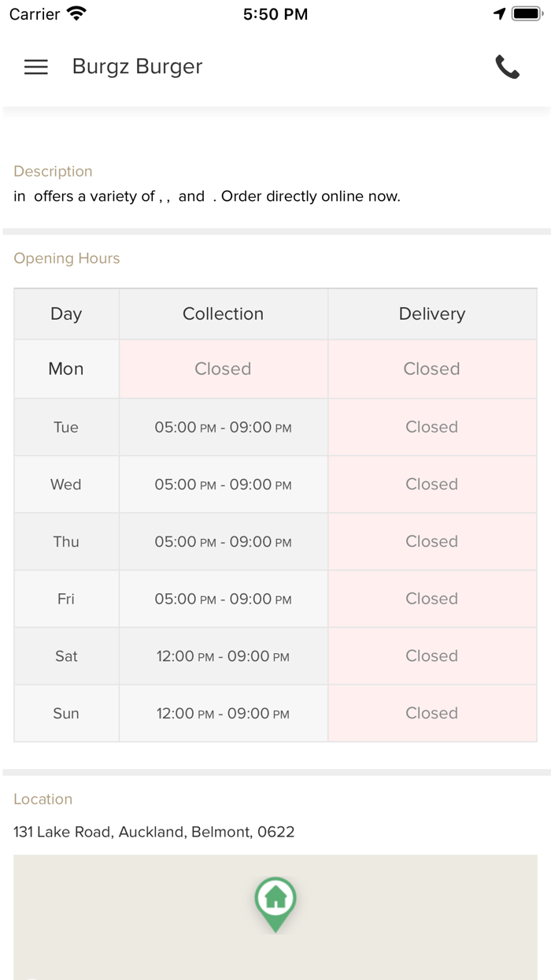The image size is (551, 980).
Task: Tap Wednesday's collection hours cell
Action: pos(223,484)
